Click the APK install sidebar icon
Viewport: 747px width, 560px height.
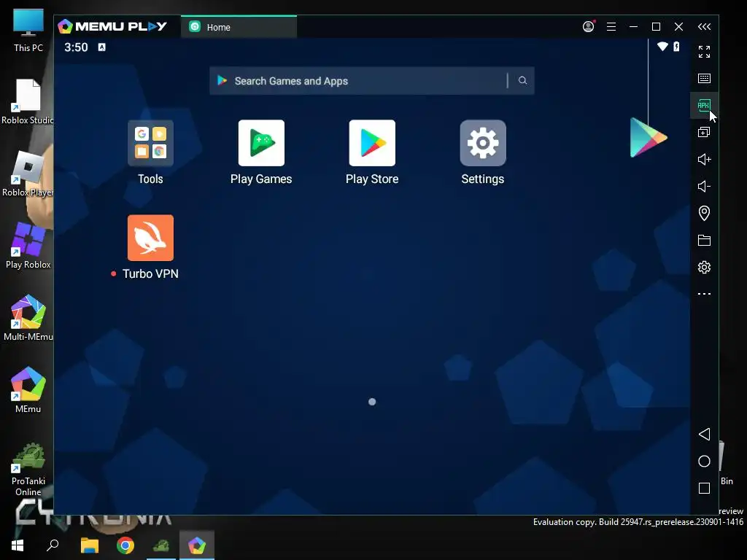704,105
